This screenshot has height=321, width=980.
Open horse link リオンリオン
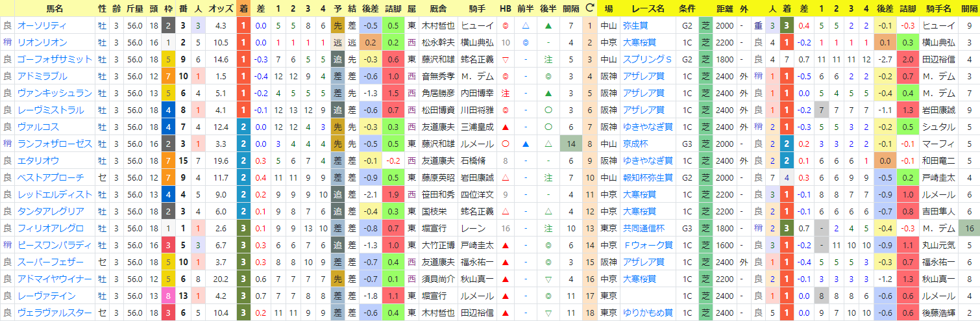point(41,42)
